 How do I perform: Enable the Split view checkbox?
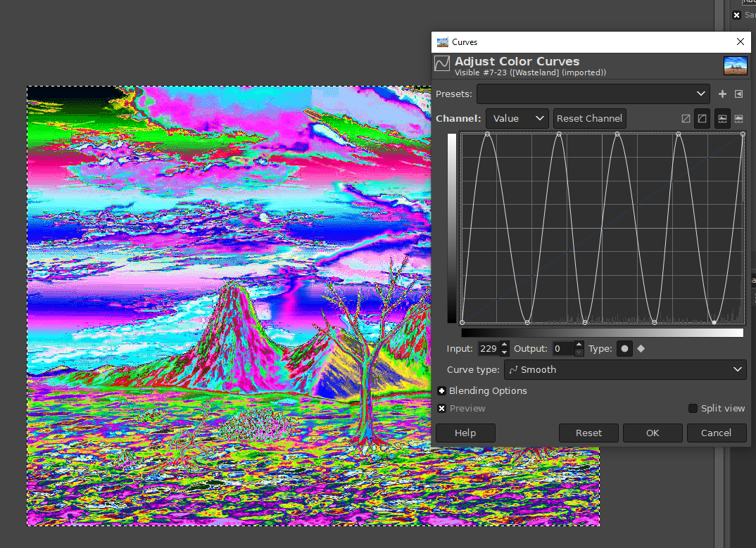point(693,409)
